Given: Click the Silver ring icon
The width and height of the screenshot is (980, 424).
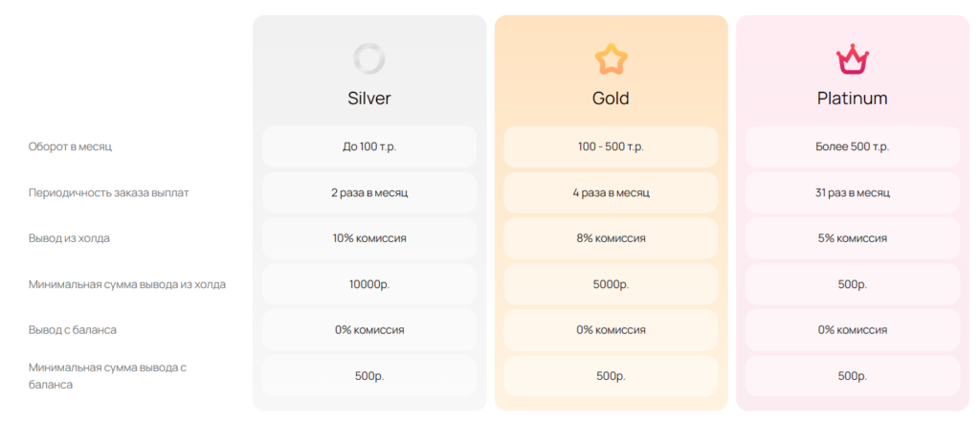Looking at the screenshot, I should coord(368,59).
